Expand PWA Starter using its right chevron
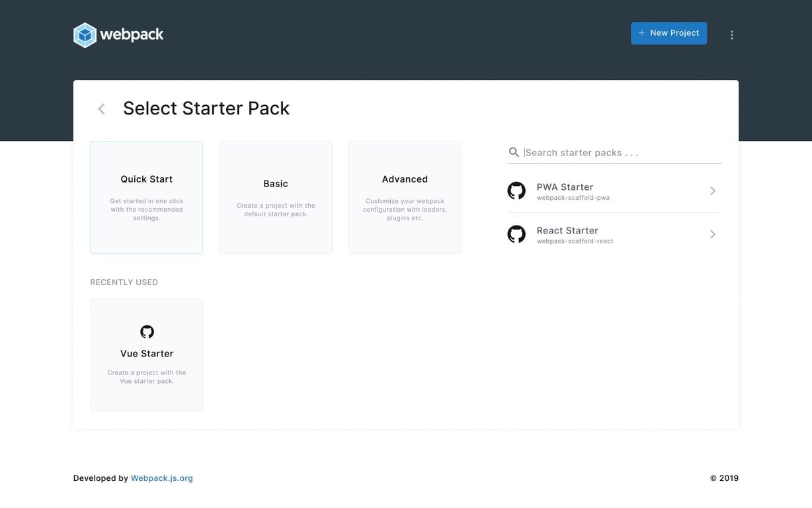This screenshot has width=812, height=508. pos(712,190)
